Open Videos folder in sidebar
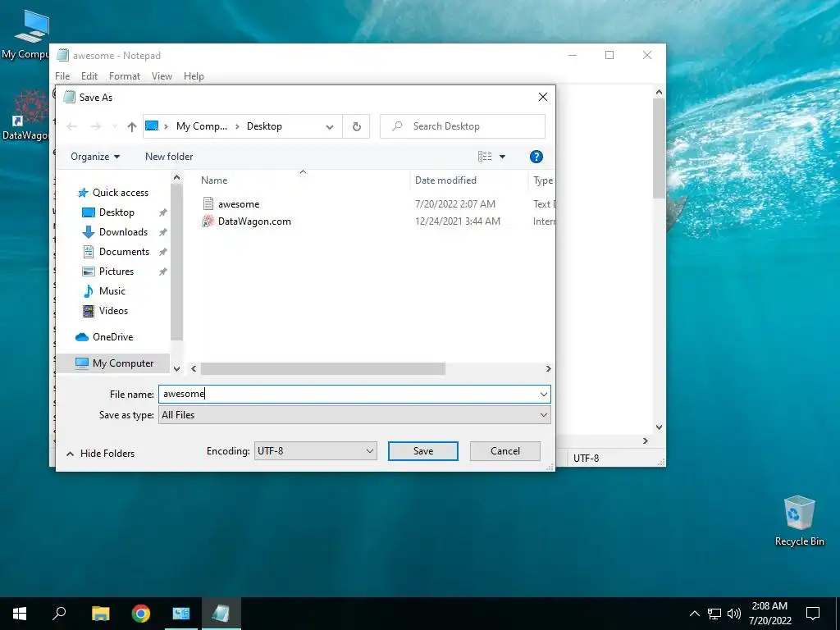Viewport: 840px width, 630px height. pos(113,311)
